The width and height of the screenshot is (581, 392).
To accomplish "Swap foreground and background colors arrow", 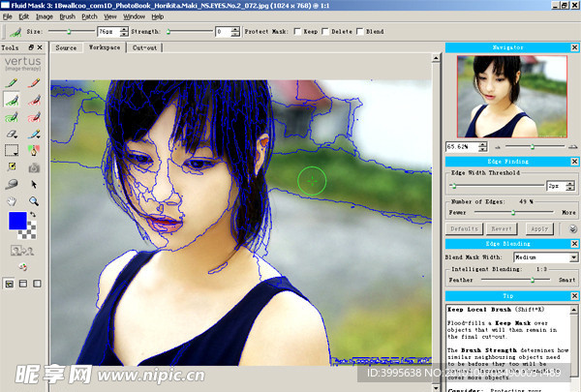I will pos(33,215).
